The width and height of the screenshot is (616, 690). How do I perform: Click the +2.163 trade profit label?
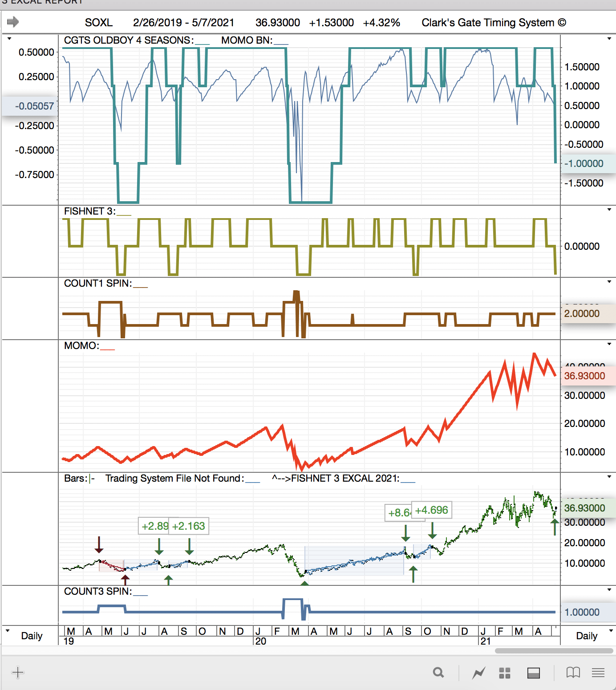coord(189,526)
